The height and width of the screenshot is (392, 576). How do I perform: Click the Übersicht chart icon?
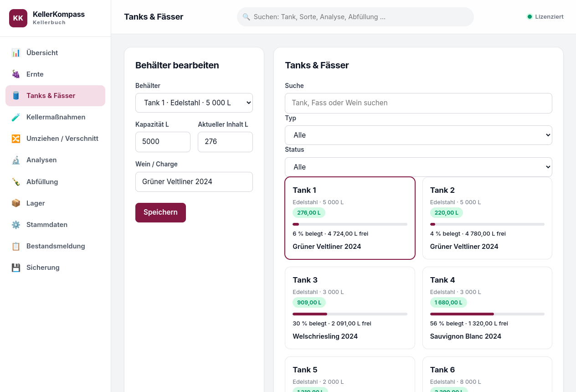16,53
